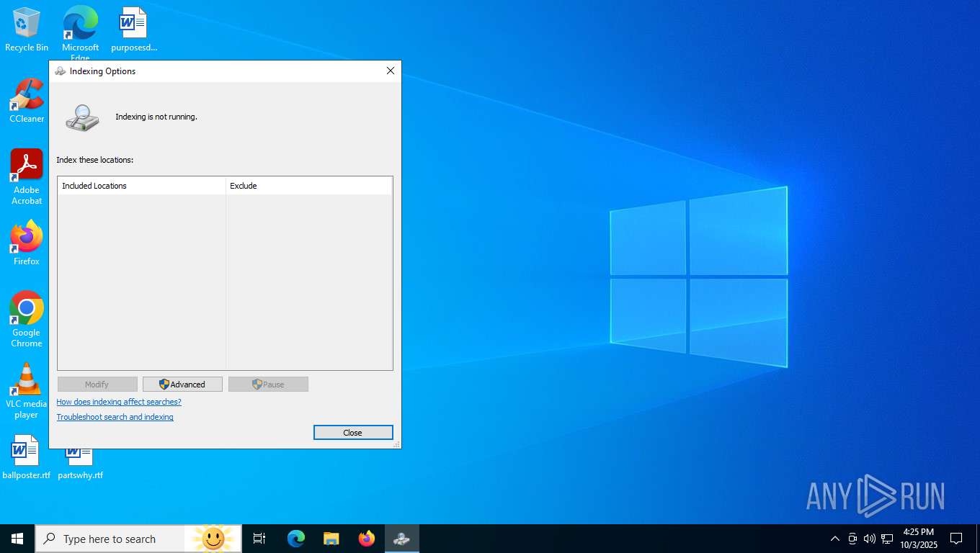Open File Explorer from the taskbar
The width and height of the screenshot is (980, 553).
point(331,539)
